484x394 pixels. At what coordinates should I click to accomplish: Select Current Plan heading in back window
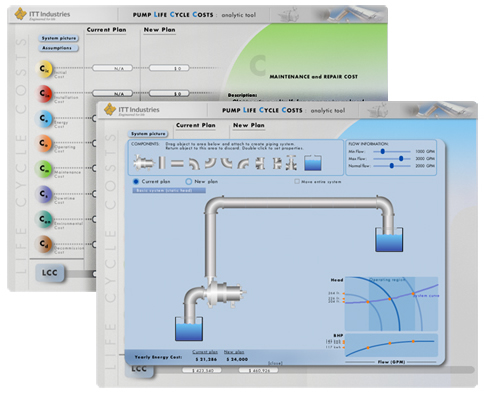[x=106, y=30]
